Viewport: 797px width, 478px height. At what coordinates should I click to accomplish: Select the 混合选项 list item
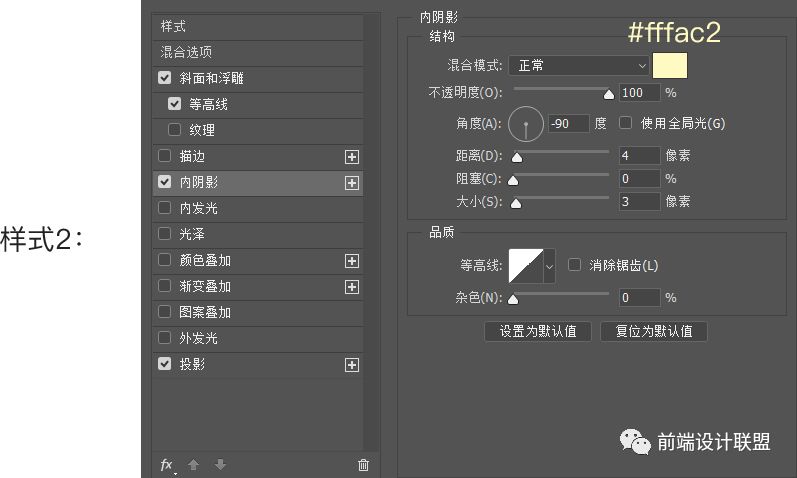point(258,52)
